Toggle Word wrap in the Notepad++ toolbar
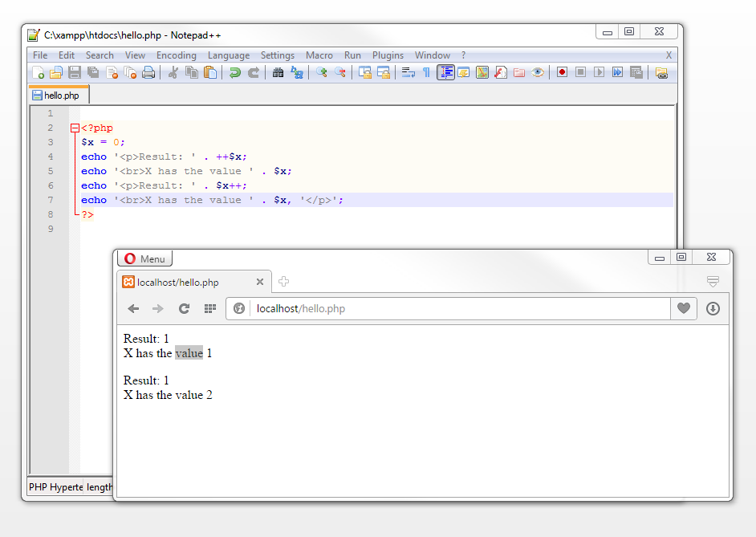Screen dimensions: 756x537 pyautogui.click(x=408, y=73)
